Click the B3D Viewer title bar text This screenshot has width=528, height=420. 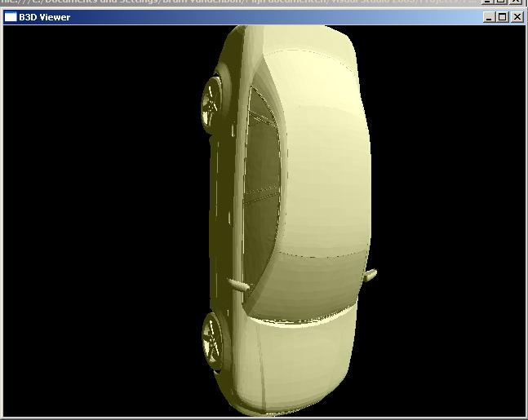click(44, 17)
